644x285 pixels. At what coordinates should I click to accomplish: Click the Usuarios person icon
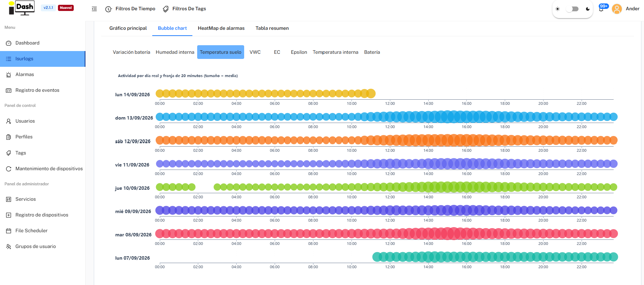click(x=9, y=121)
